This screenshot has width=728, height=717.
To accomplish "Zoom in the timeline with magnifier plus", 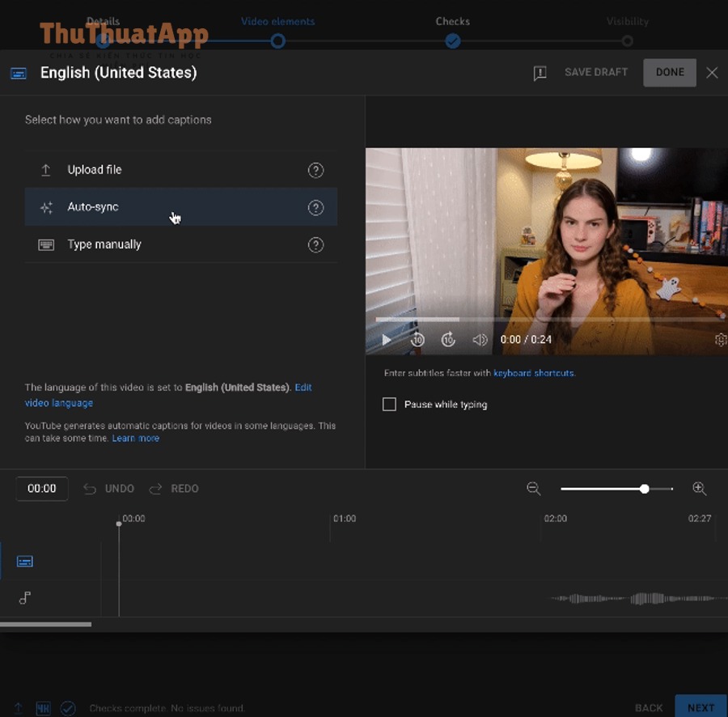I will tap(699, 489).
